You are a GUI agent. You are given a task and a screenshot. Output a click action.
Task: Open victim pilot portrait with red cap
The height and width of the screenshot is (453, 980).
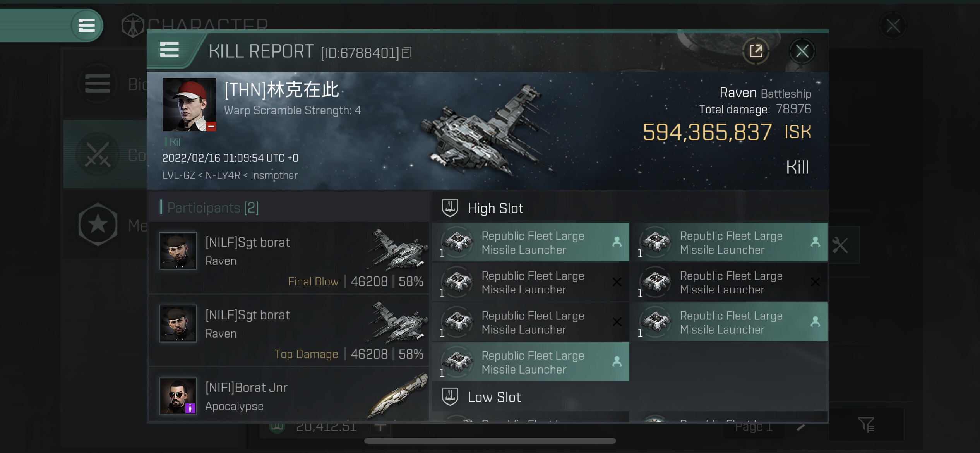(x=189, y=105)
